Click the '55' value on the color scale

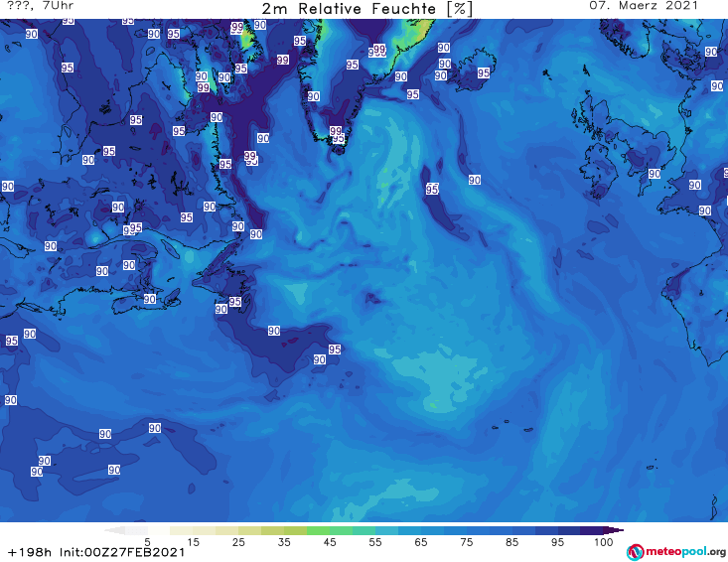click(375, 541)
